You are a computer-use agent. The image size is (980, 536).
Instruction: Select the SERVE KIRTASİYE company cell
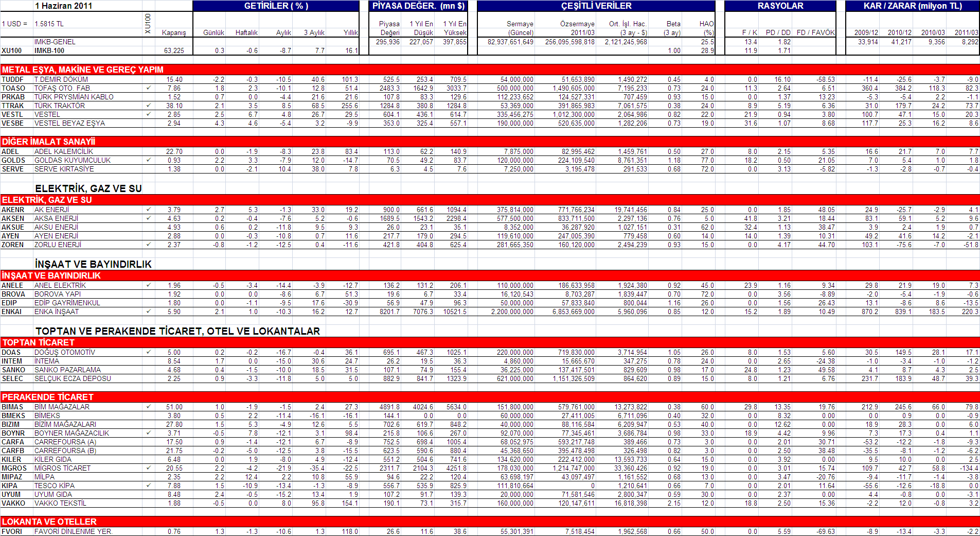click(64, 169)
